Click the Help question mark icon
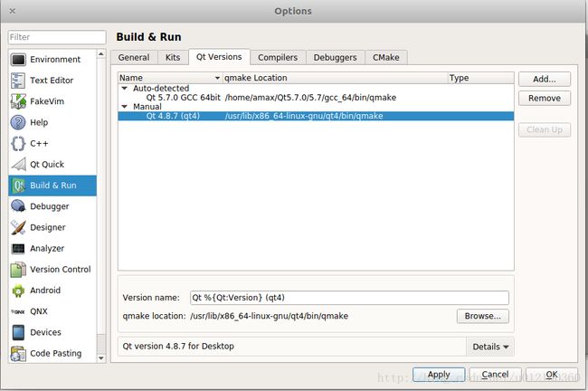 (18, 122)
